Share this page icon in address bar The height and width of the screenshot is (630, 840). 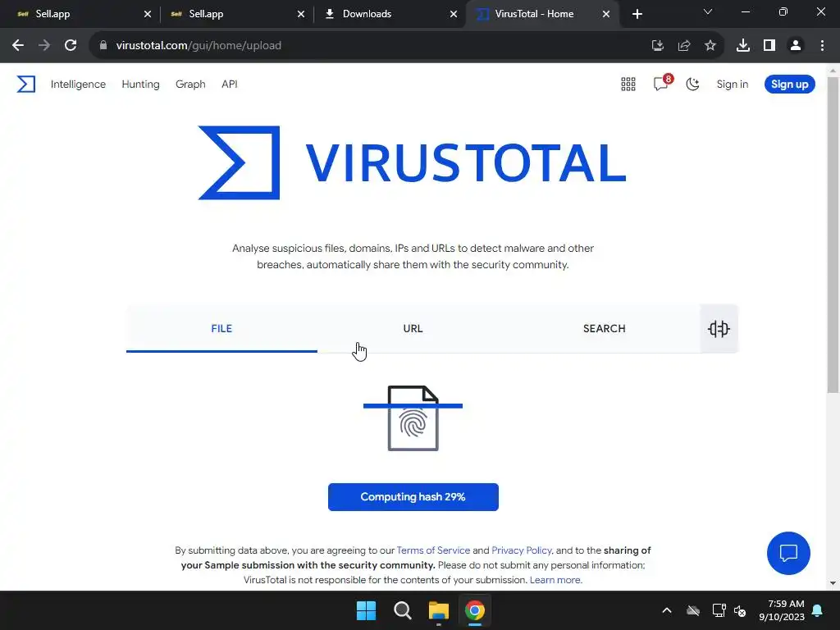tap(684, 46)
